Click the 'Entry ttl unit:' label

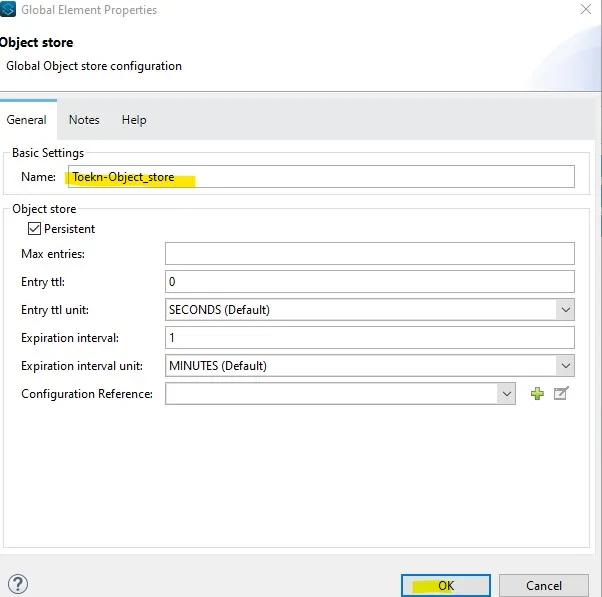pyautogui.click(x=55, y=310)
